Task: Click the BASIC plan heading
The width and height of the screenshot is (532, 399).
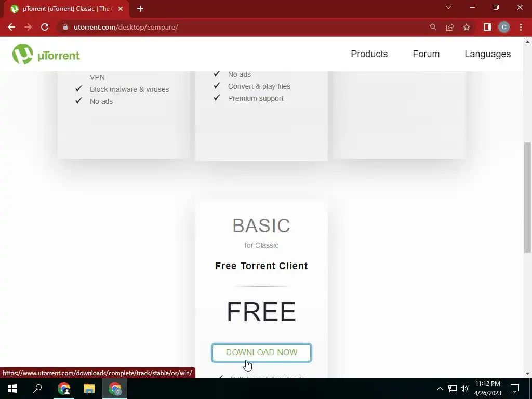Action: point(262,225)
